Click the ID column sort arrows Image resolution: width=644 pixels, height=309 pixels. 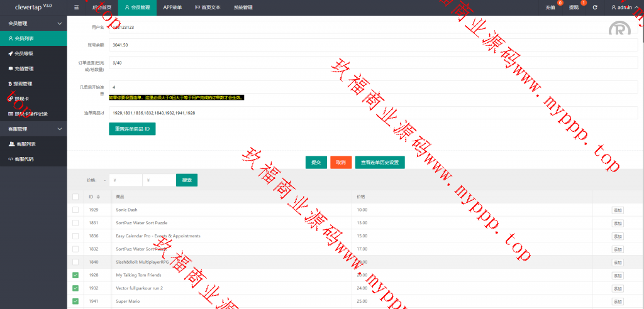[98, 197]
